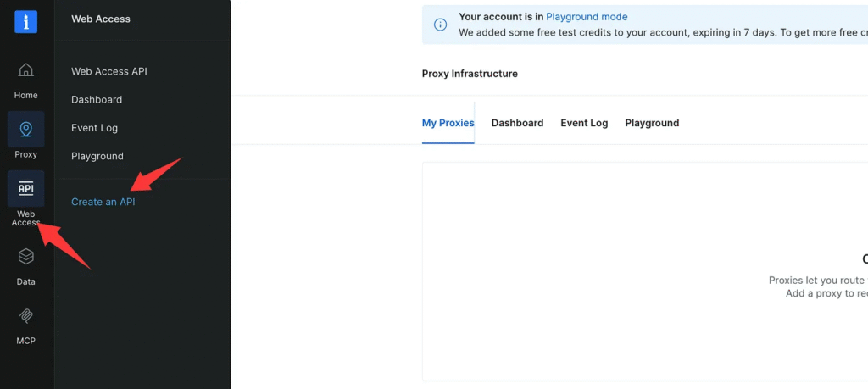Follow the Playground mode link in banner
The width and height of the screenshot is (868, 389).
click(587, 17)
